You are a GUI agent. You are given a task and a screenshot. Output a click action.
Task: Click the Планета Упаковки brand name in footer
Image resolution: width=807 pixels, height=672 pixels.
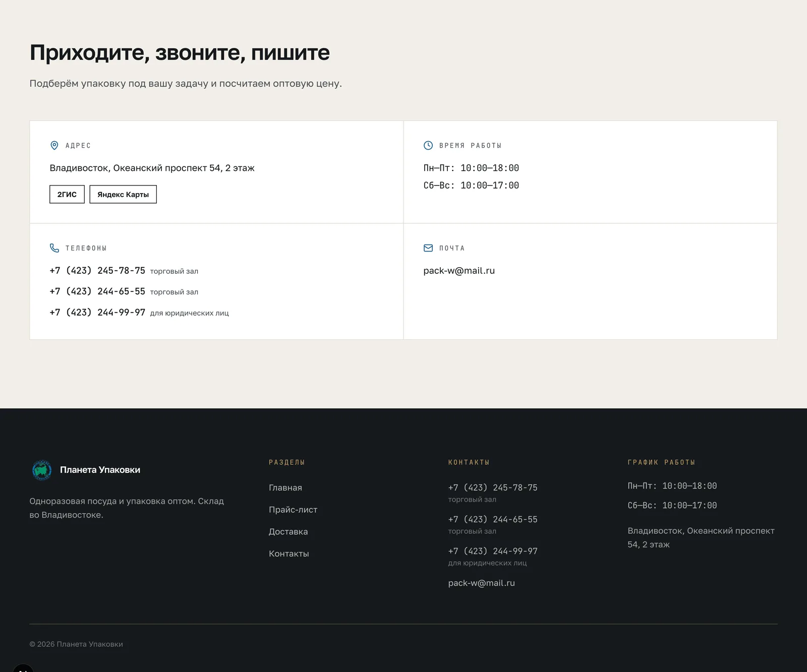click(100, 470)
